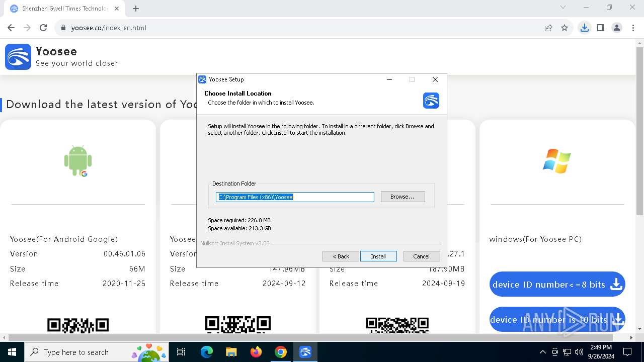Screen dimensions: 644x362
Task: Open the volume control in the tray
Action: click(x=579, y=352)
